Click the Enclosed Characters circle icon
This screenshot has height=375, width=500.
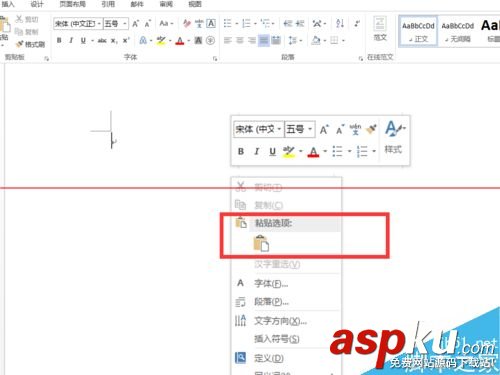(x=210, y=40)
